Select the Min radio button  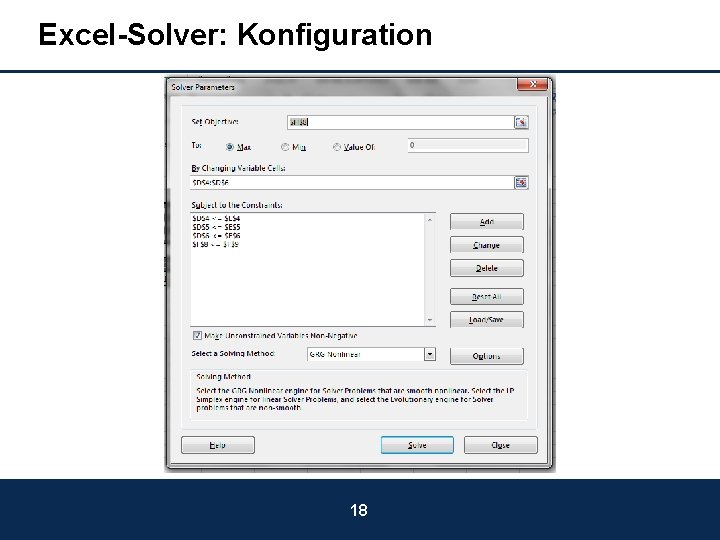pyautogui.click(x=285, y=147)
